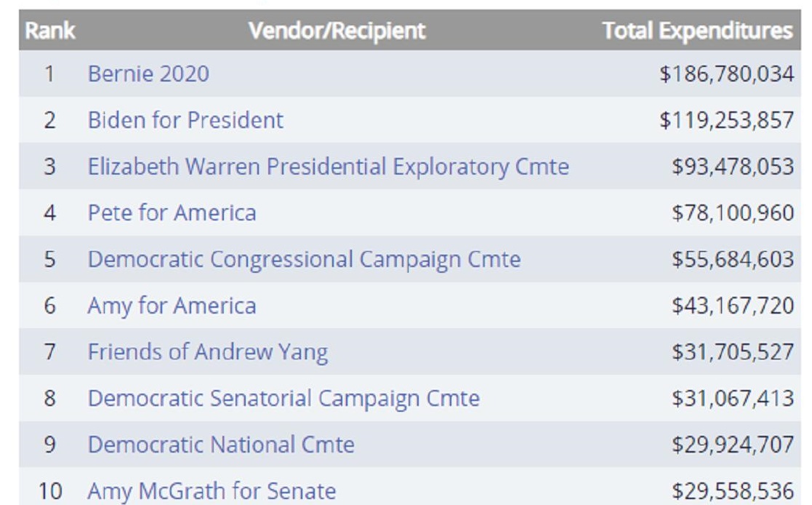The image size is (812, 505).
Task: Click the Vendor/Recipient column header
Action: (x=337, y=31)
